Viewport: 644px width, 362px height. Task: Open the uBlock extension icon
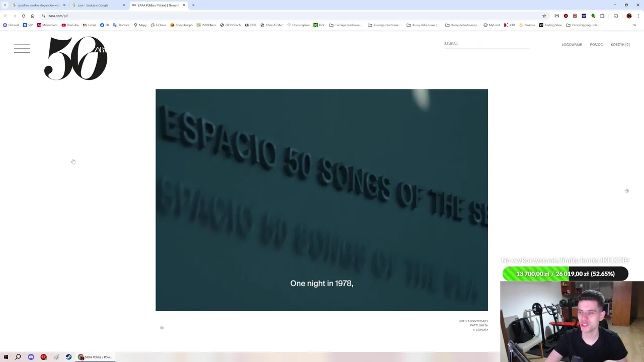pyautogui.click(x=566, y=16)
